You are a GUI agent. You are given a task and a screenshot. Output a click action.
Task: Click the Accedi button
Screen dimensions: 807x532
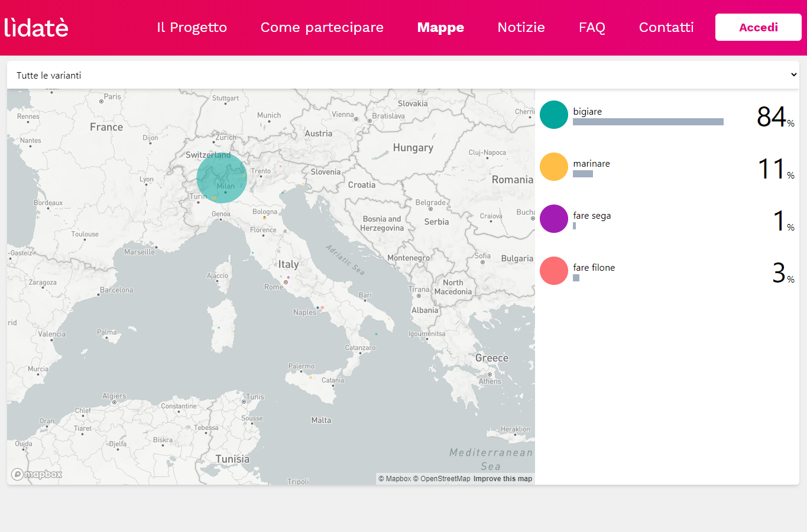[758, 27]
